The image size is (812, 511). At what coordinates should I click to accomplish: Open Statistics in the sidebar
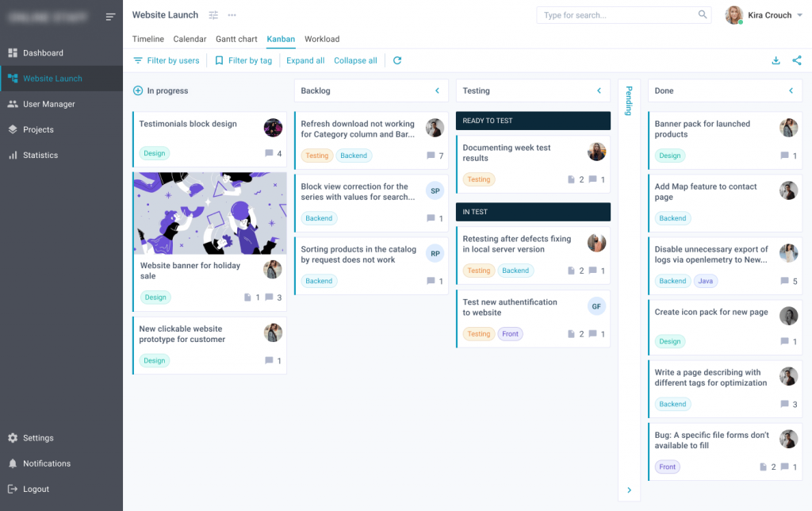coord(40,156)
